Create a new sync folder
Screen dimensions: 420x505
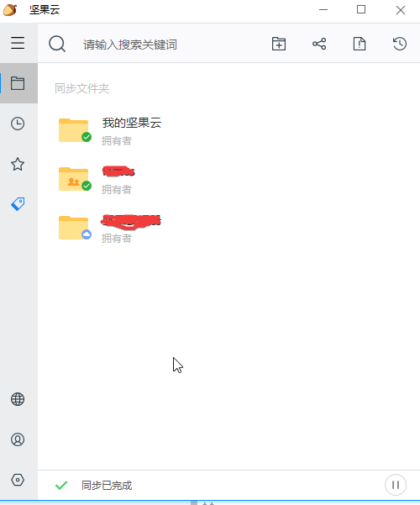coord(279,44)
